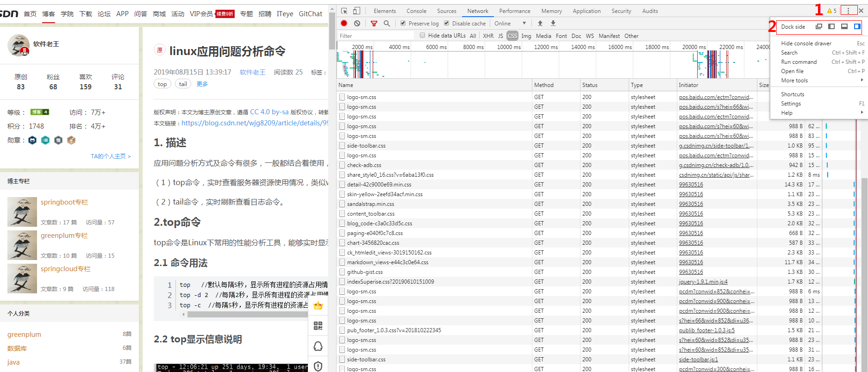
Task: Select the Font resource type filter
Action: pos(562,36)
